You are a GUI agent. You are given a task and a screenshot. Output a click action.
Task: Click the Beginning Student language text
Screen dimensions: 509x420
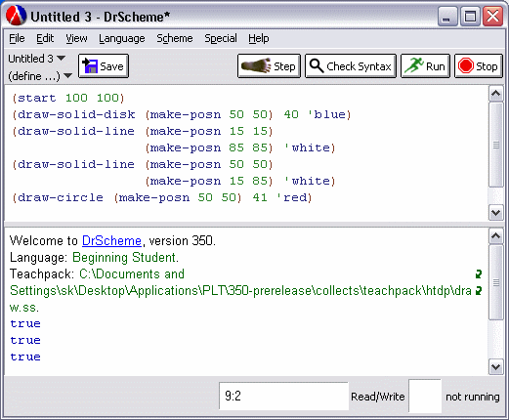[x=125, y=258]
